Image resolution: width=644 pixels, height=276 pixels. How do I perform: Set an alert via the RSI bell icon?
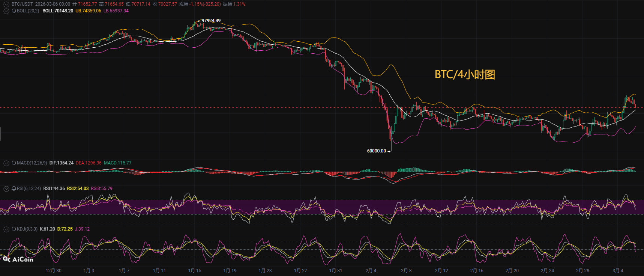14,189
